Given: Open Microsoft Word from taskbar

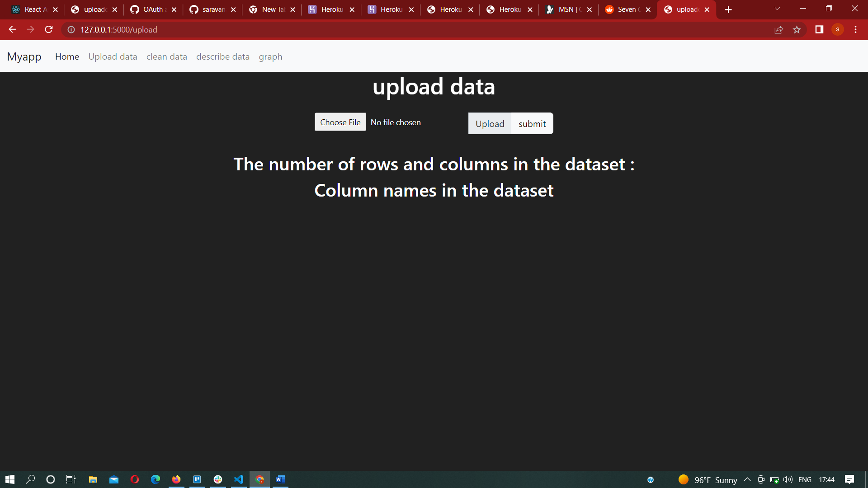Looking at the screenshot, I should pyautogui.click(x=280, y=479).
